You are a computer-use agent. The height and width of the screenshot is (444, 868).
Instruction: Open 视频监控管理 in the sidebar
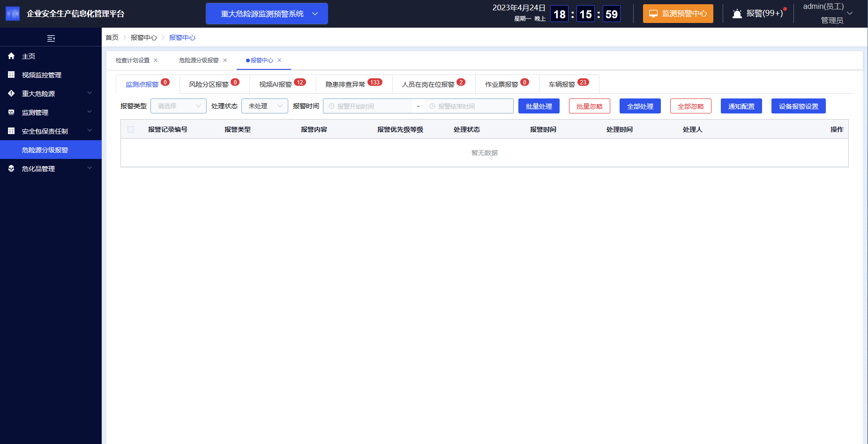(51, 75)
